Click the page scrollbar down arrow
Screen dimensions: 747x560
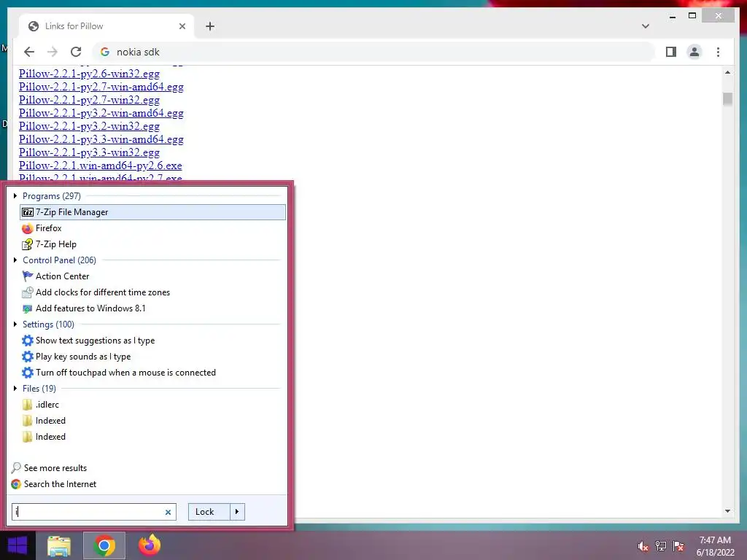pyautogui.click(x=727, y=511)
